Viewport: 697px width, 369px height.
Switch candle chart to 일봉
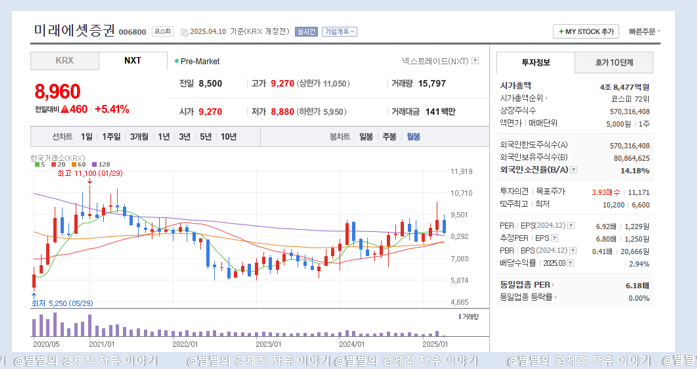(x=366, y=137)
